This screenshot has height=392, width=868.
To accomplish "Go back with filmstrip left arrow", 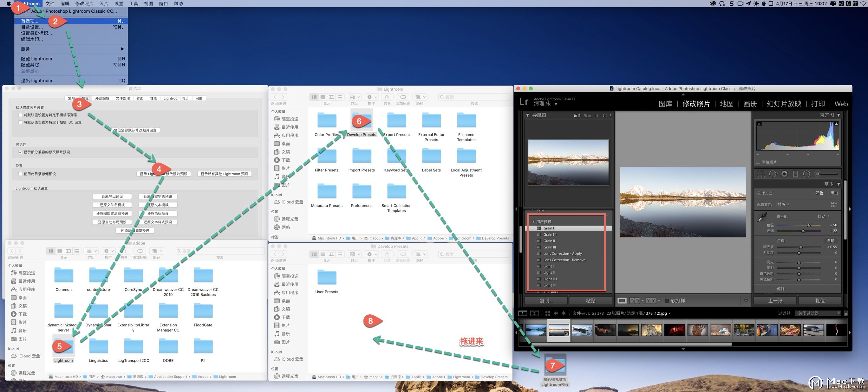I will [x=556, y=313].
